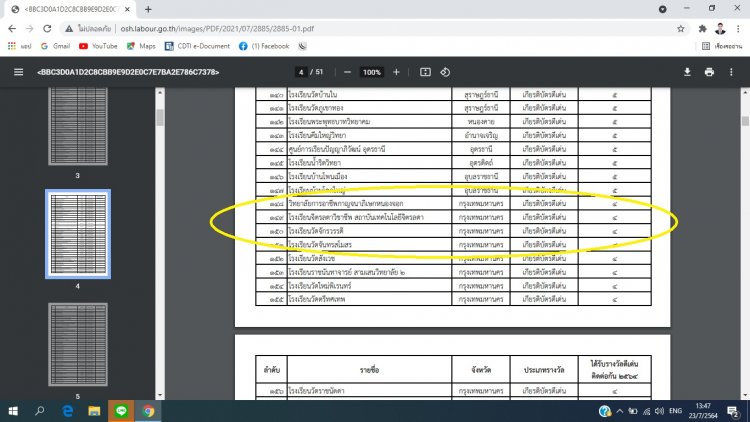Rotate the document counterclockwise

click(x=445, y=72)
